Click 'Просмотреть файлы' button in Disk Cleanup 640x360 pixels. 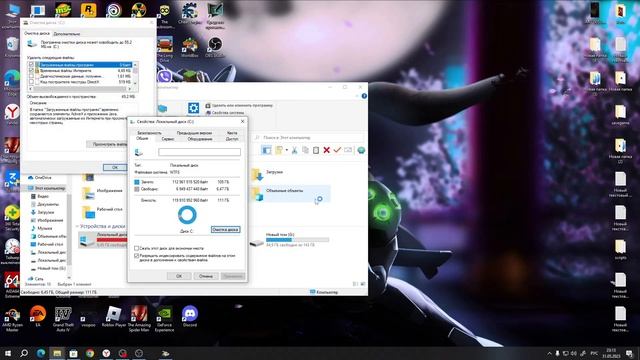pyautogui.click(x=108, y=144)
